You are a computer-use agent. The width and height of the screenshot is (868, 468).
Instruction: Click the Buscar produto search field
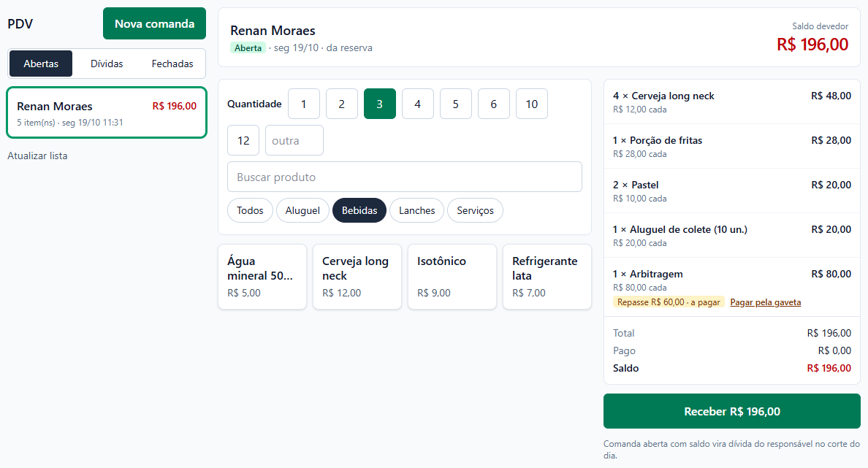point(405,177)
